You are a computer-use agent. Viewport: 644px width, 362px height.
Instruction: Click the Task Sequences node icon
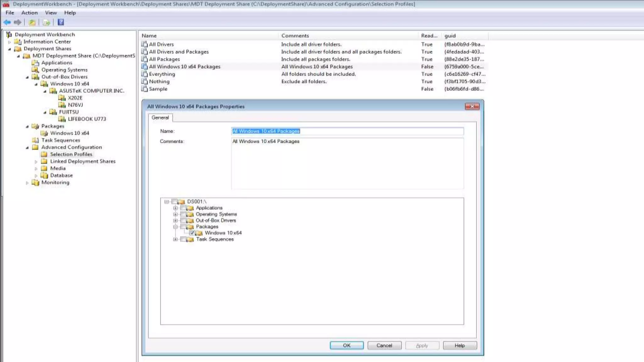(36, 140)
